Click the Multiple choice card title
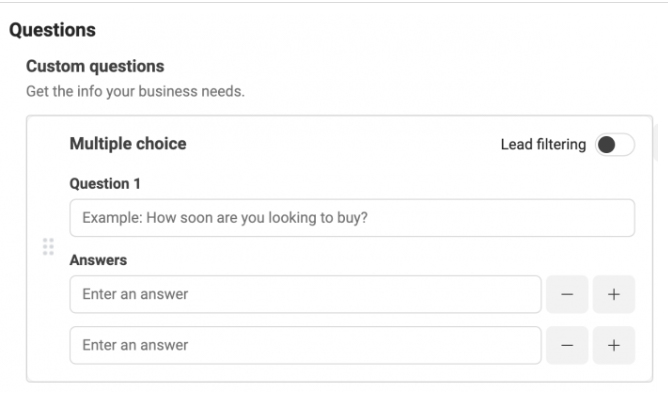 point(128,144)
